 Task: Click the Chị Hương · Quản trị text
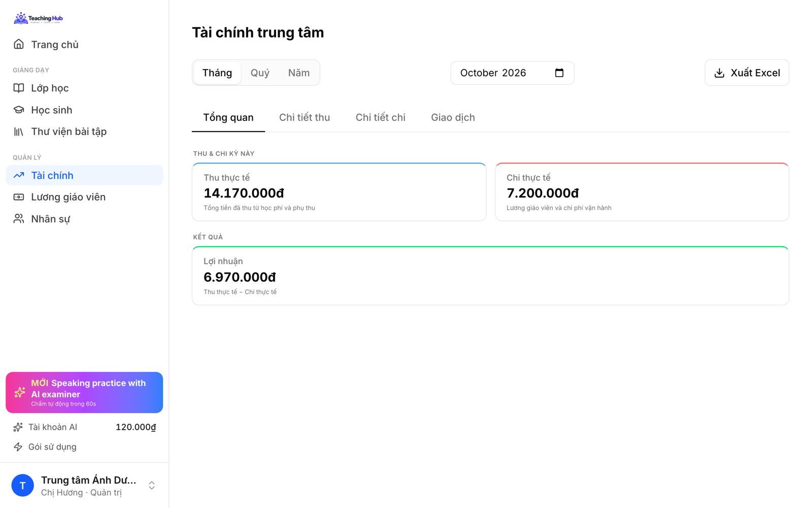coord(82,493)
